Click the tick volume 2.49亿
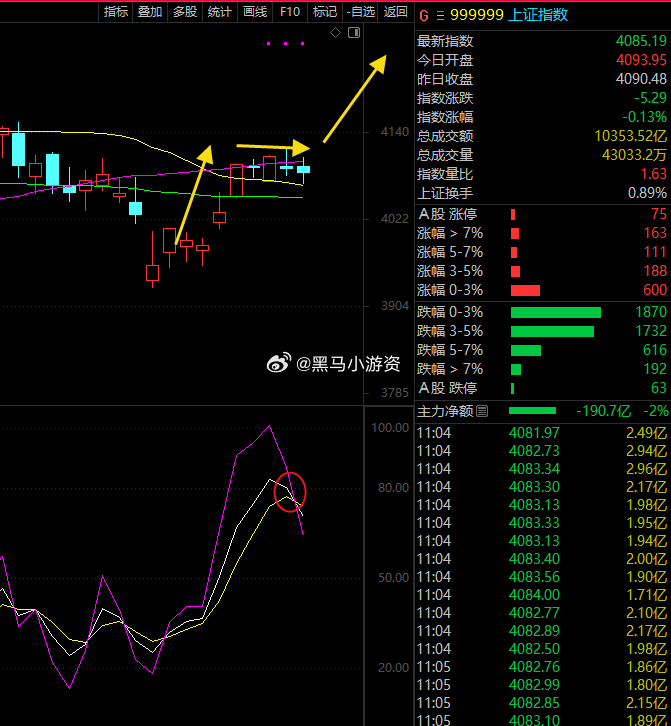 click(646, 433)
